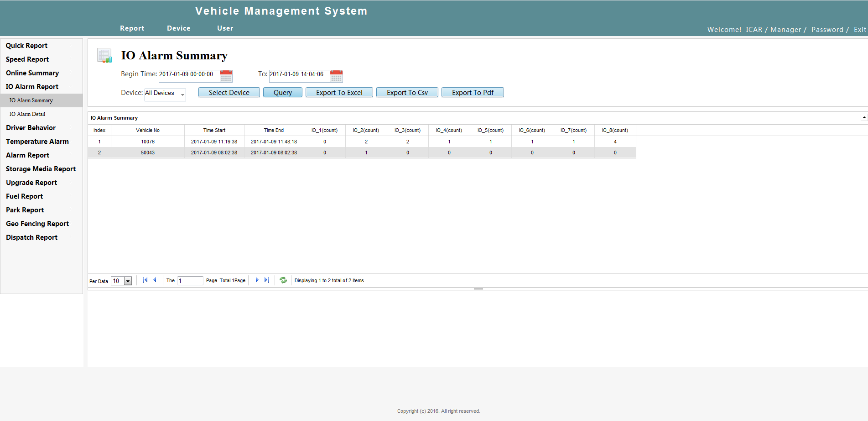
Task: Sort by IO_8(count) column header
Action: pos(615,130)
